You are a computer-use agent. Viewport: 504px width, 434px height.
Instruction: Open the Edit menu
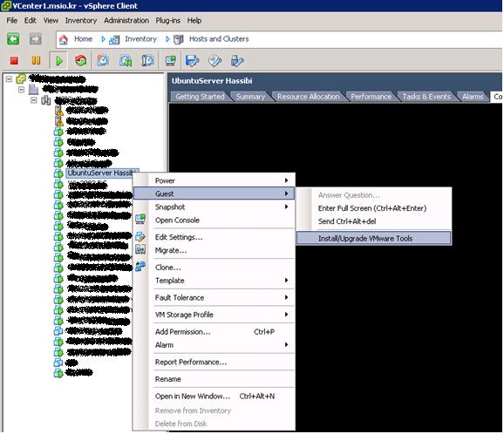coord(31,21)
